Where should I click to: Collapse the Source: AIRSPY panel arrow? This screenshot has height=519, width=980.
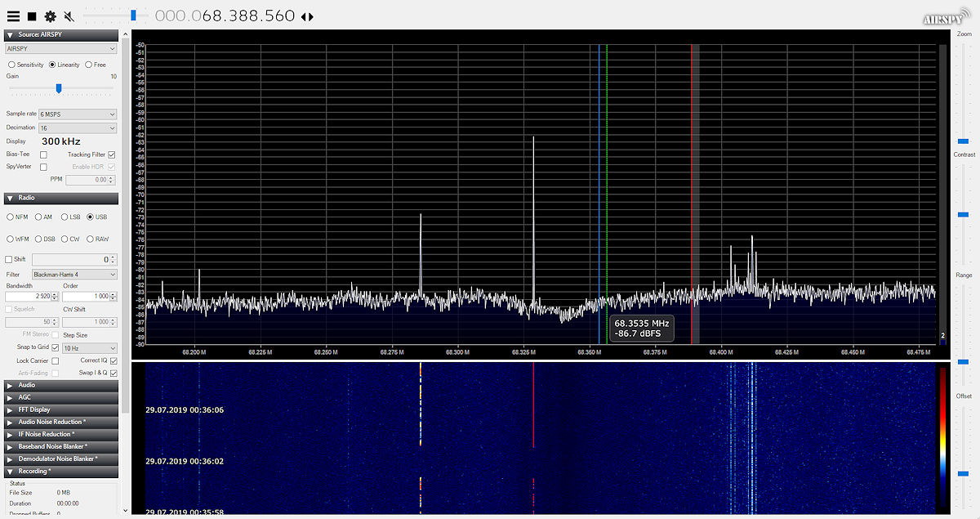click(10, 35)
